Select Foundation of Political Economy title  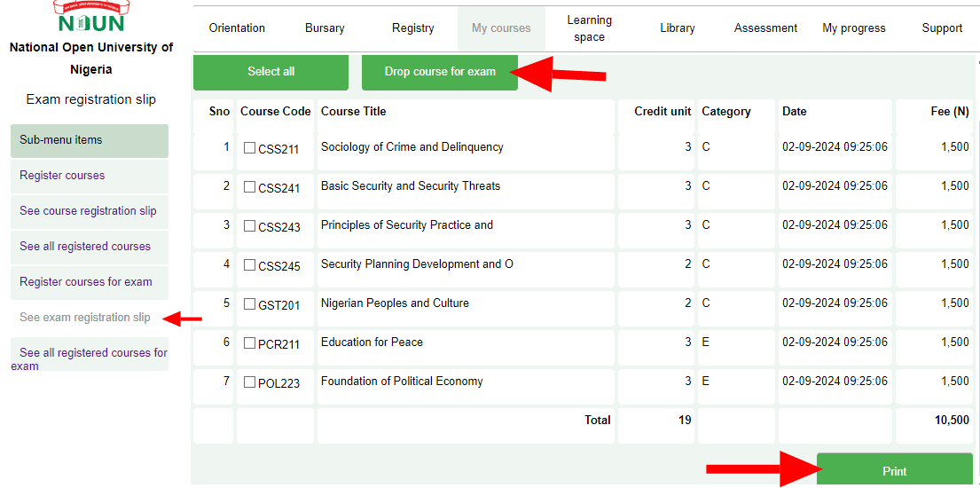click(402, 381)
